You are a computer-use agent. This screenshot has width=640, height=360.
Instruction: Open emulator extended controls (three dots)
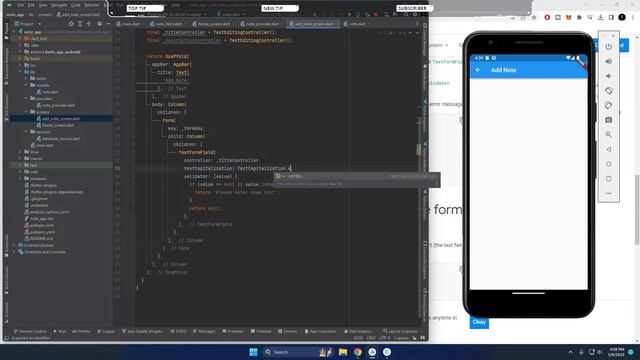(609, 193)
